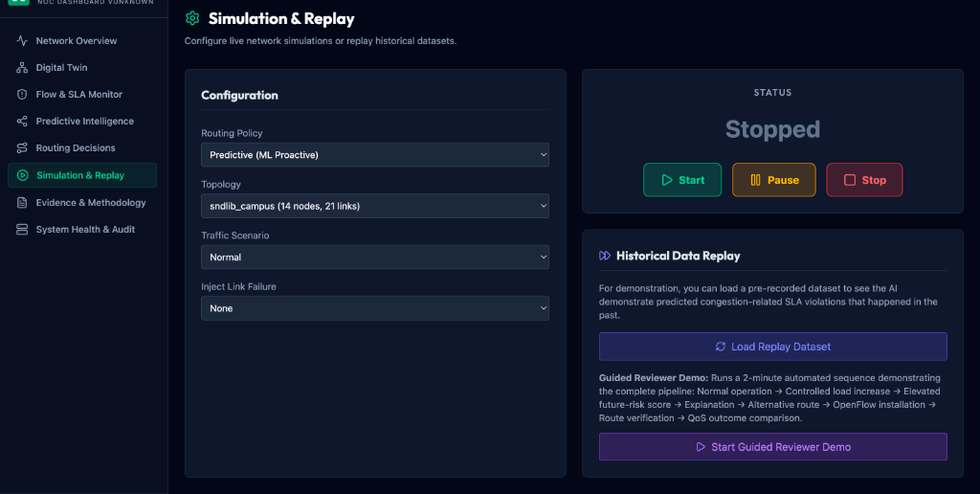Start the simulation
The height and width of the screenshot is (494, 980).
(x=682, y=180)
